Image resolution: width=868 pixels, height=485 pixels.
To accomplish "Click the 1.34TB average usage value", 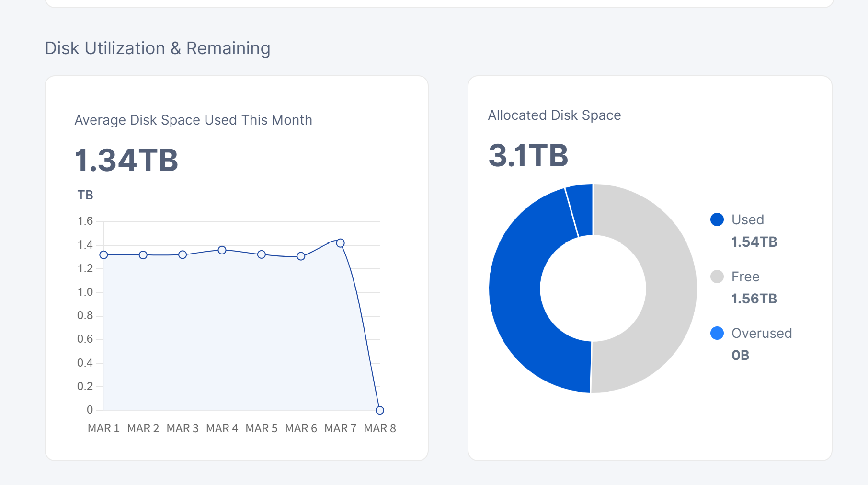I will (x=126, y=160).
